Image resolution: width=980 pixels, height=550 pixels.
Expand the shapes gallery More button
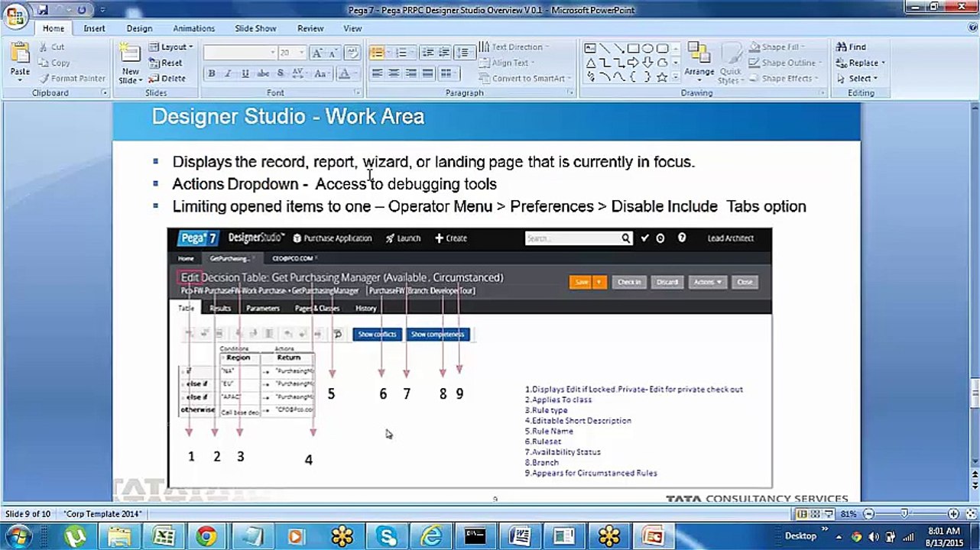point(676,77)
